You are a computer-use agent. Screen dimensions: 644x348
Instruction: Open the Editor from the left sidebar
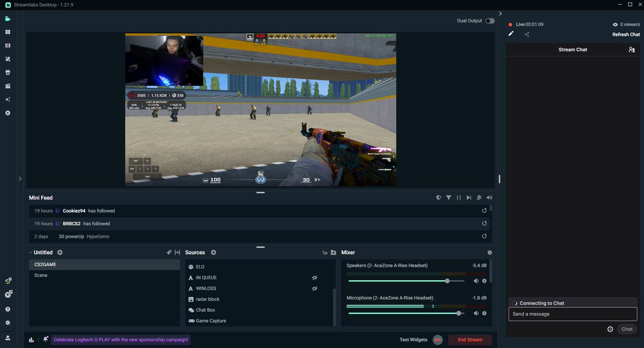[8, 18]
